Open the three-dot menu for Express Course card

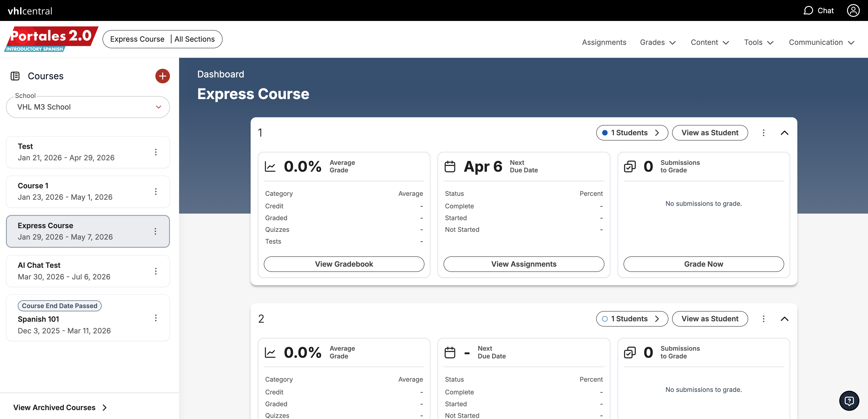click(155, 231)
